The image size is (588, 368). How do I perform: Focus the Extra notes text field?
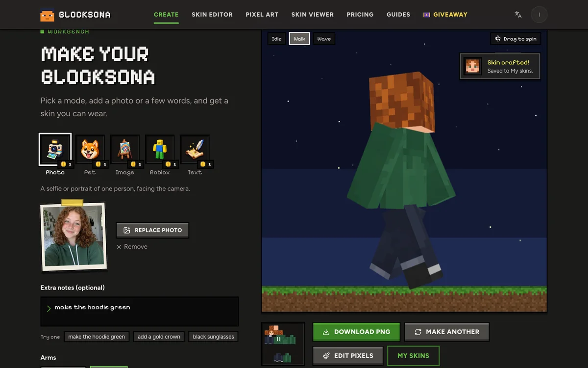(x=140, y=311)
